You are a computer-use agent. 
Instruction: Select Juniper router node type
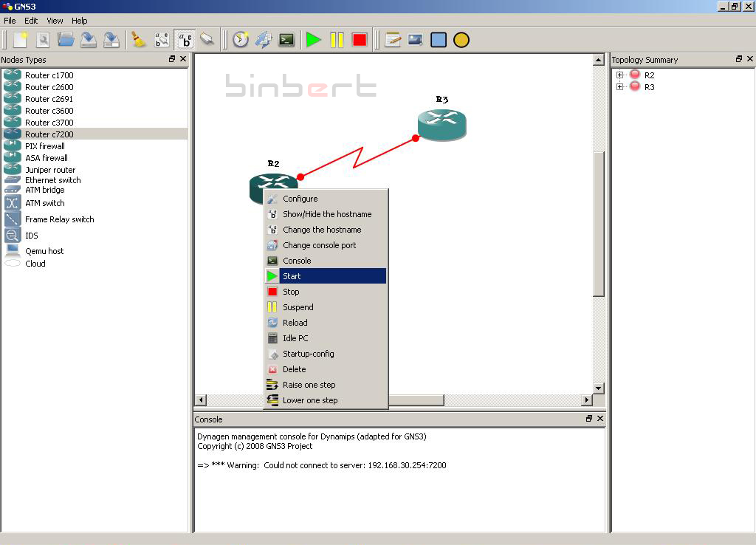coord(94,170)
